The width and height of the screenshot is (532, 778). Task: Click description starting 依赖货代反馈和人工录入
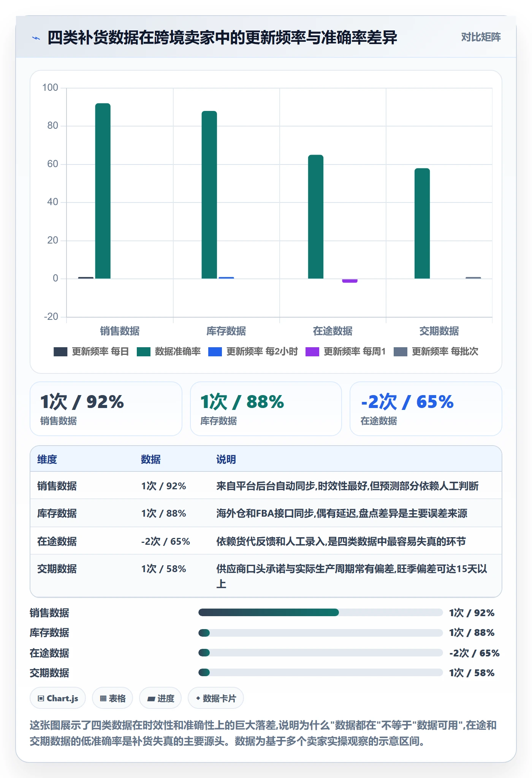[341, 541]
